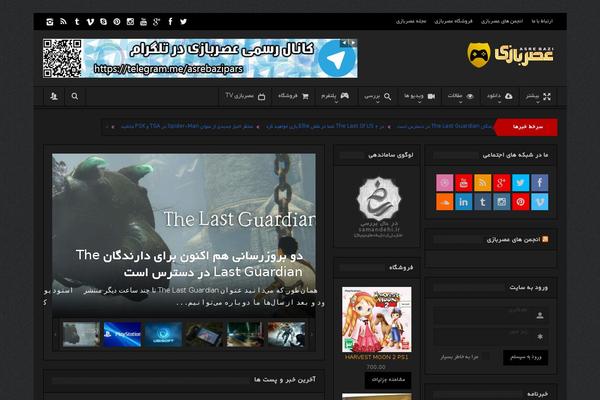Click the red Google+ tile in social panel
600x400 pixels.
click(502, 183)
